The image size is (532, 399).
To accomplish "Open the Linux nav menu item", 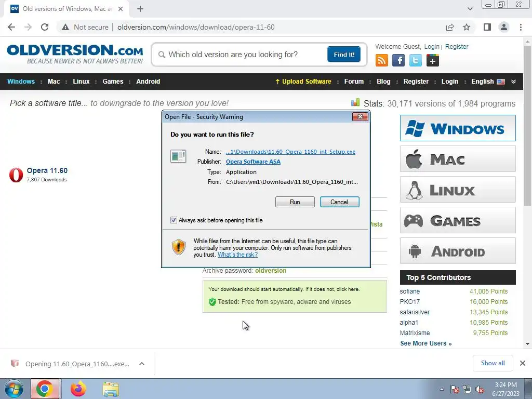I will tap(81, 82).
